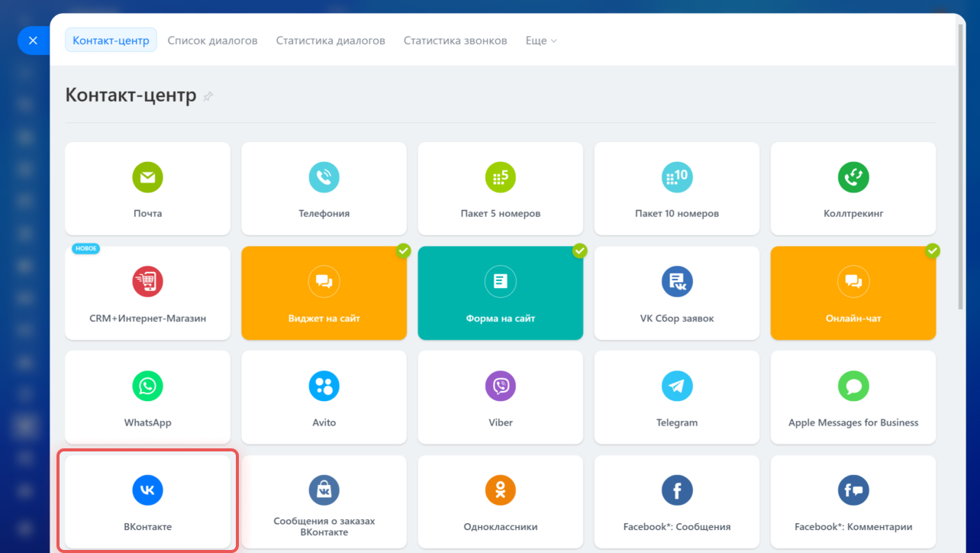The height and width of the screenshot is (553, 980).
Task: Click the Одноклассники icon
Action: pyautogui.click(x=501, y=490)
